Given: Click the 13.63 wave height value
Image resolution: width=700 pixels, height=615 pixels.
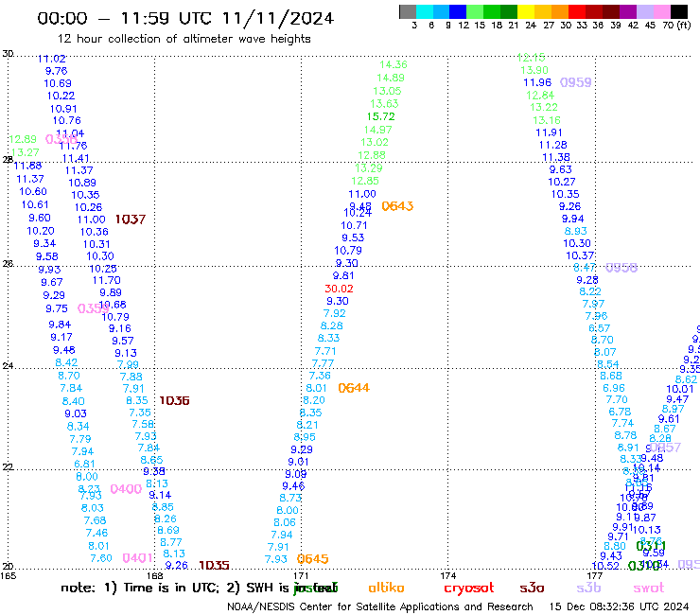Looking at the screenshot, I should (x=384, y=104).
